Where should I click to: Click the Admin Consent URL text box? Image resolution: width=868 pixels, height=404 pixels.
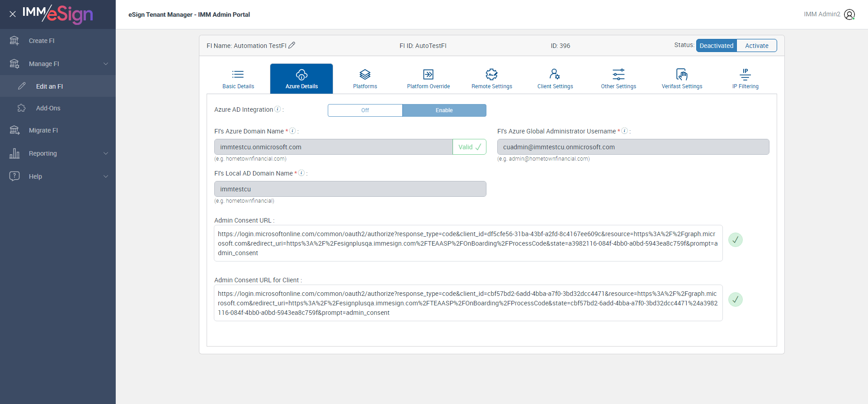468,243
